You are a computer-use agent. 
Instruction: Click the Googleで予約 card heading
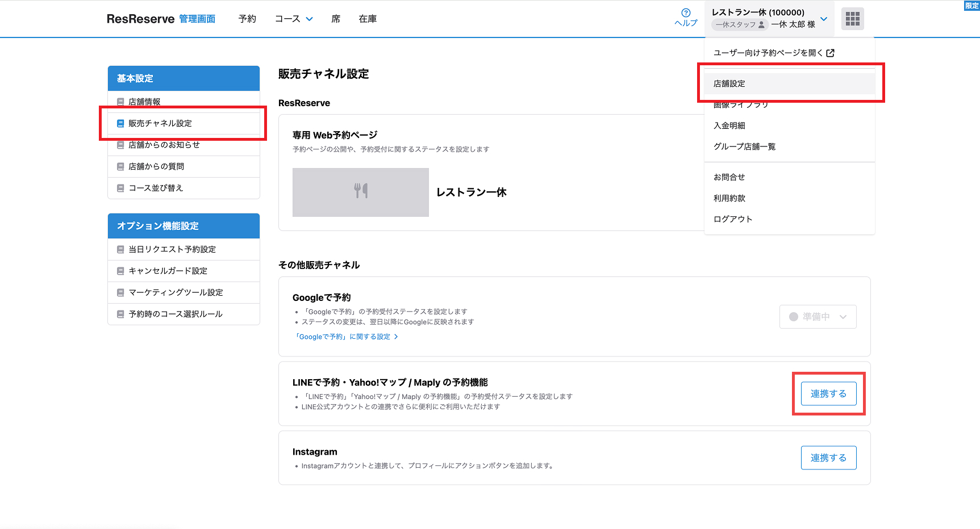click(x=322, y=297)
